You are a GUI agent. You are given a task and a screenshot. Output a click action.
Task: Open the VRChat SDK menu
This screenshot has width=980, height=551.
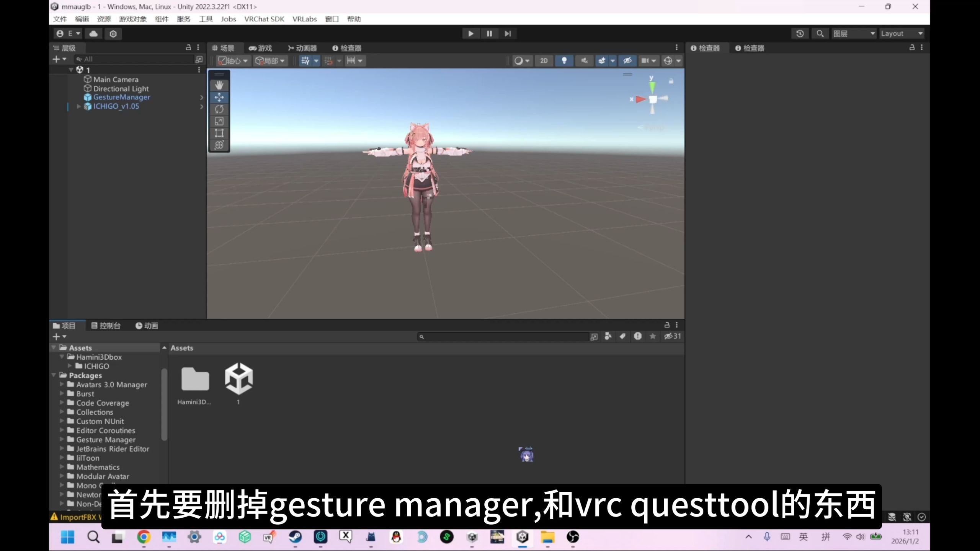[x=264, y=19]
